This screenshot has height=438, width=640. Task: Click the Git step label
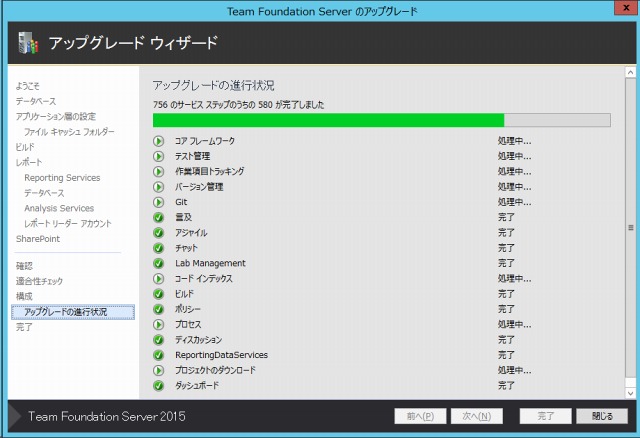[x=181, y=202]
